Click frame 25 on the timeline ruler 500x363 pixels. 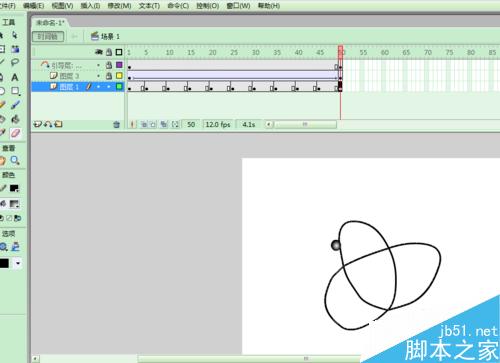(x=234, y=52)
